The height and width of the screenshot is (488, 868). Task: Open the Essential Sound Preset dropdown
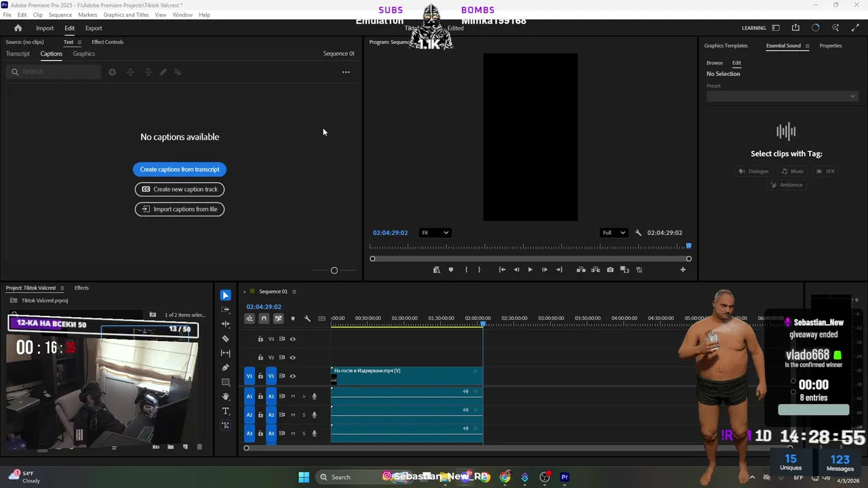[782, 96]
